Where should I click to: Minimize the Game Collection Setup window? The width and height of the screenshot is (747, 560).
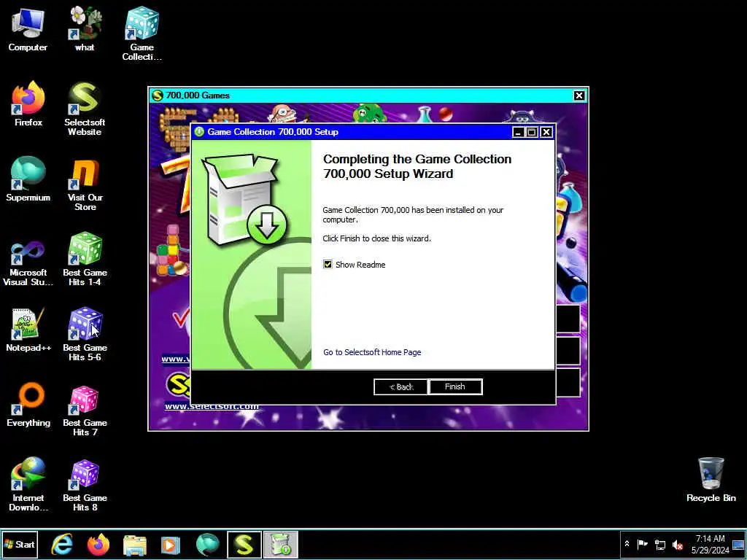tap(519, 132)
